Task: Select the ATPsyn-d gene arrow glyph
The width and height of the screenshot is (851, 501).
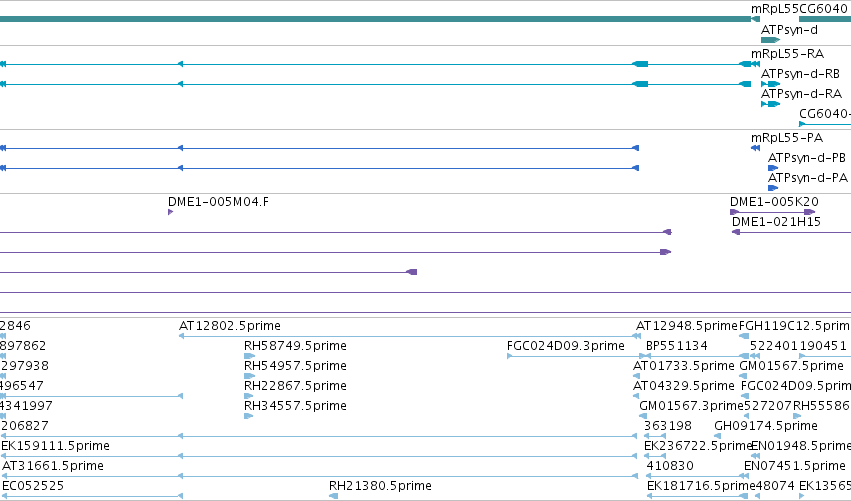Action: [770, 40]
